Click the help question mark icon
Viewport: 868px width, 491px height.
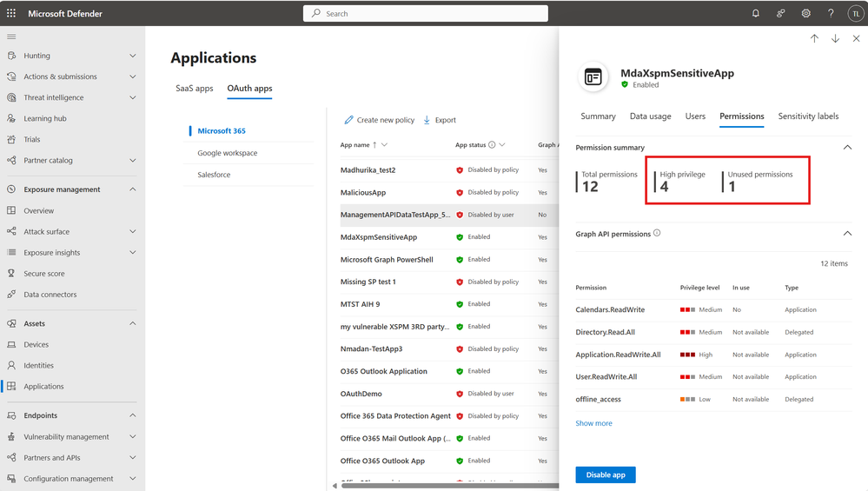pyautogui.click(x=831, y=13)
